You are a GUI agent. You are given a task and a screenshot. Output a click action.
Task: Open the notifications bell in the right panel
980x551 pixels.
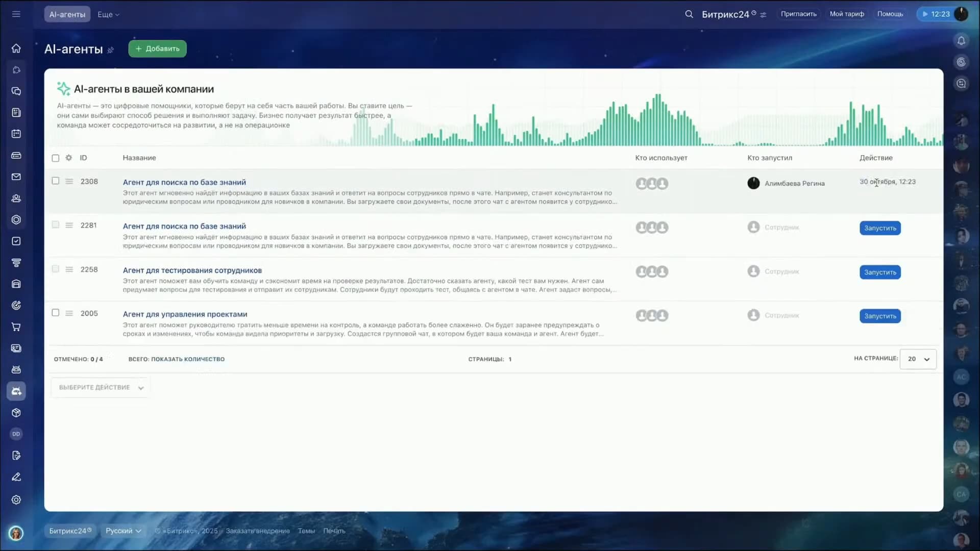click(961, 41)
